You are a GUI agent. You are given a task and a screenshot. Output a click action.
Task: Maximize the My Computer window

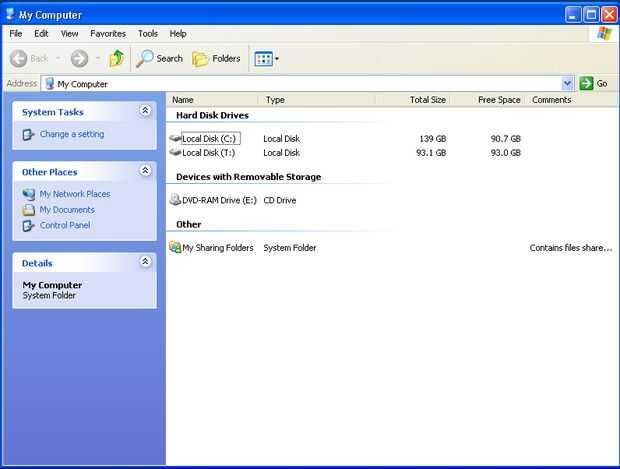click(x=592, y=15)
